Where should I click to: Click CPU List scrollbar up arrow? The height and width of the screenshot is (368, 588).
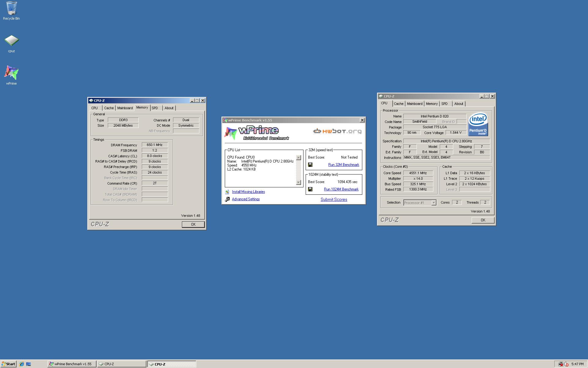299,158
